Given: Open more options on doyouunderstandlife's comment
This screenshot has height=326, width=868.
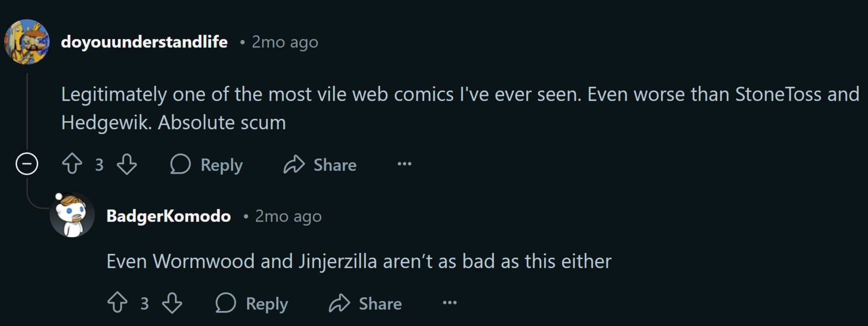Looking at the screenshot, I should (x=405, y=164).
